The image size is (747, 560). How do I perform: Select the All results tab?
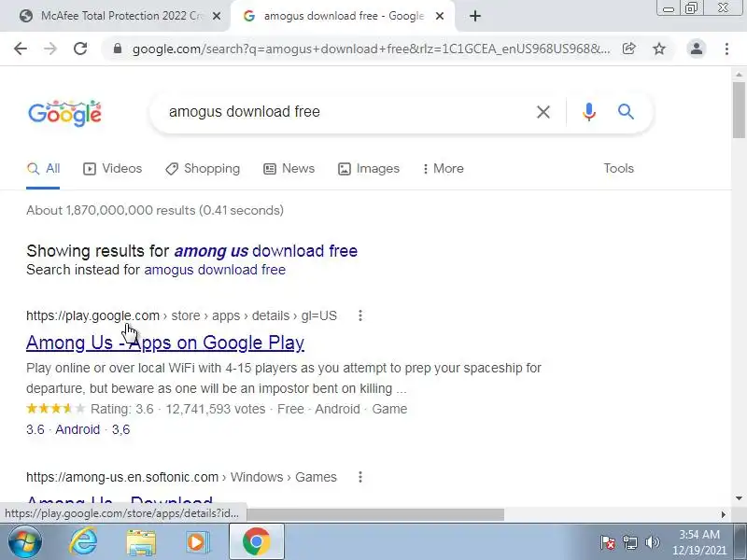(43, 169)
